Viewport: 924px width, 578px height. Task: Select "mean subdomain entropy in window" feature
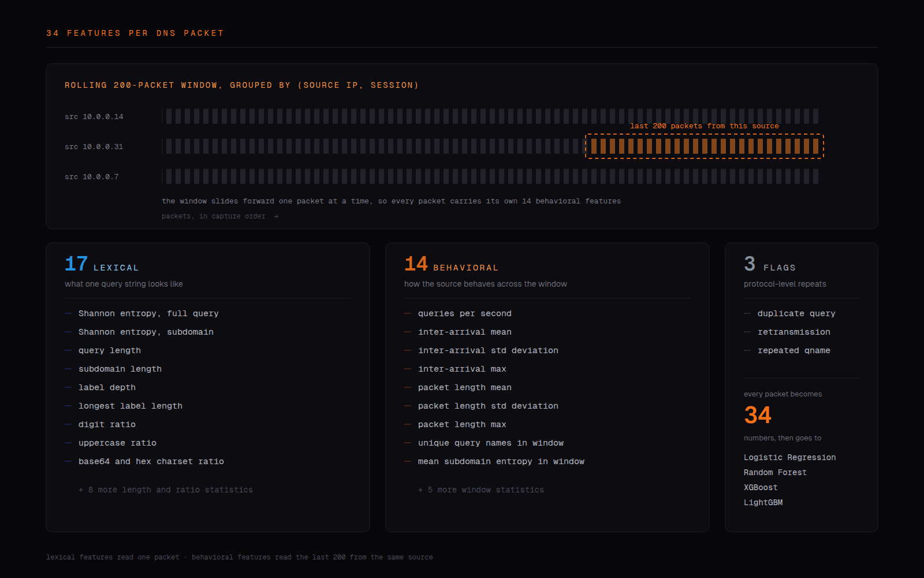tap(501, 461)
